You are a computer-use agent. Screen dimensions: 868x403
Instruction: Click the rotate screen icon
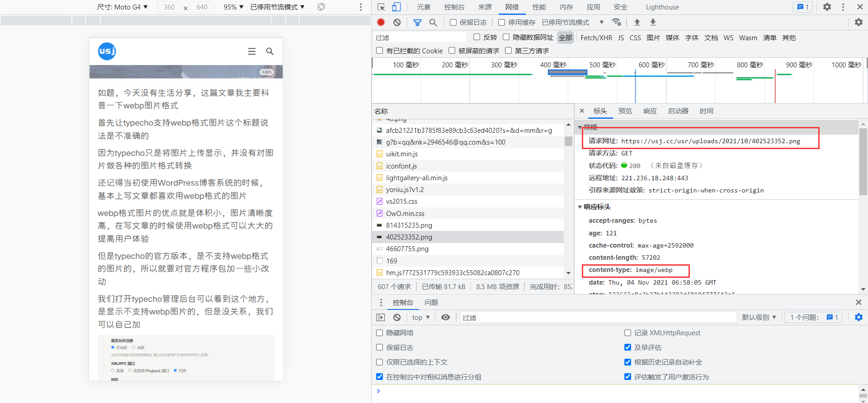(321, 7)
